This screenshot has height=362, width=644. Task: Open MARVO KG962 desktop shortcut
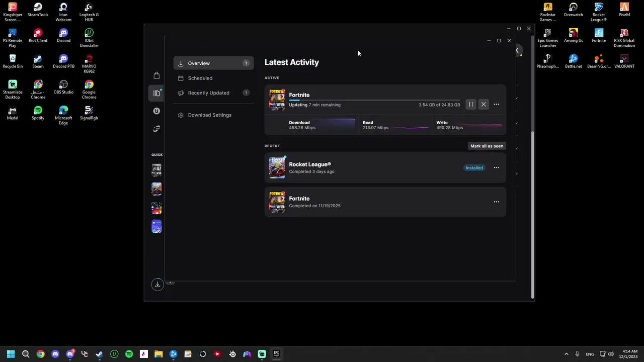click(89, 64)
